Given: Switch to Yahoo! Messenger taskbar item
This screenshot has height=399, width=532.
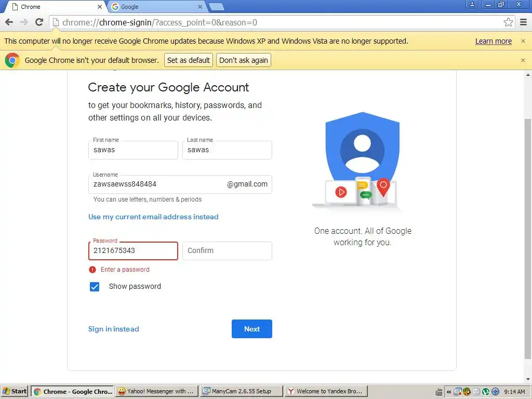Looking at the screenshot, I should 156,392.
